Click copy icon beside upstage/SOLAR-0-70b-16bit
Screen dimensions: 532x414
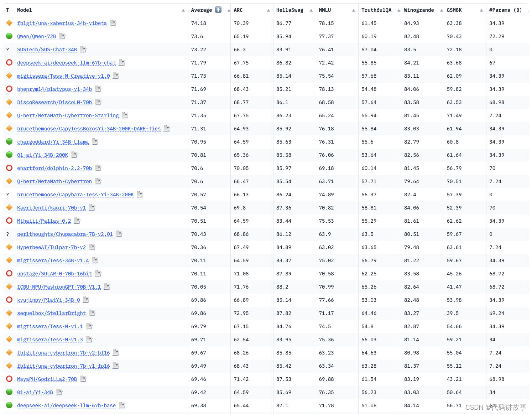coord(98,274)
